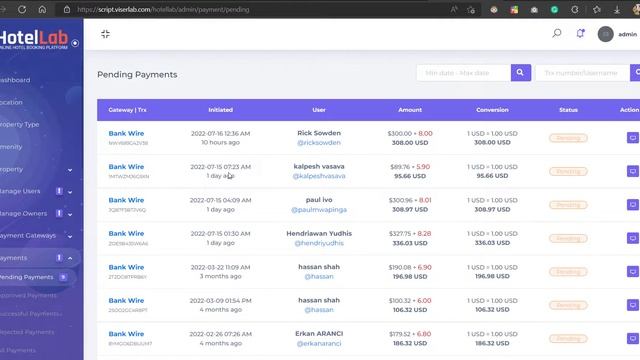Open Property Type in sidebar
This screenshot has width=640, height=360.
click(20, 124)
